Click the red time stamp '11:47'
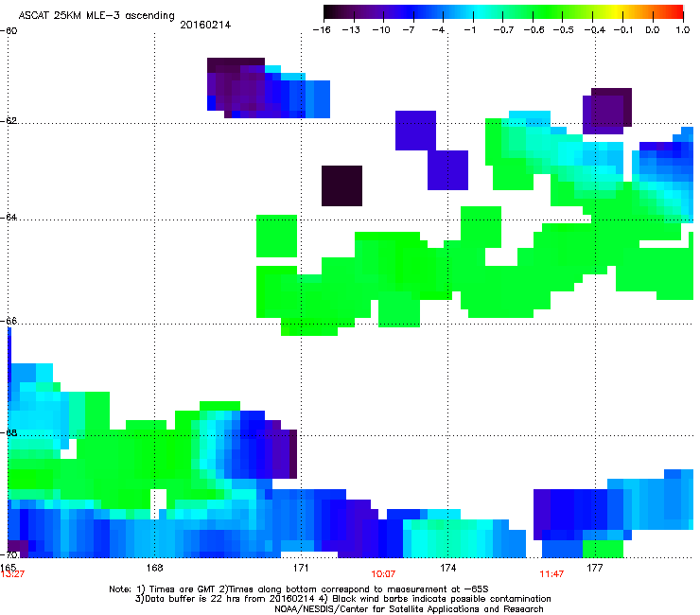This screenshot has height=615, width=700. click(551, 574)
